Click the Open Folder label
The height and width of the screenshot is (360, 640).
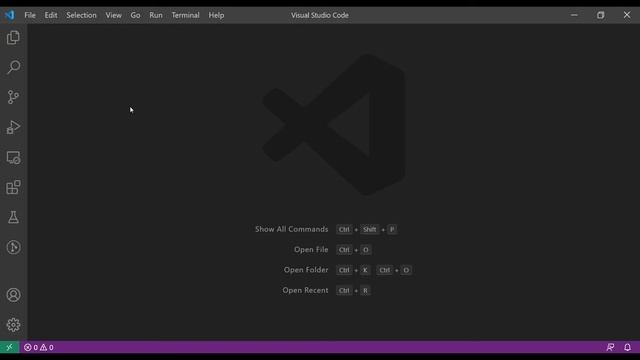click(306, 270)
